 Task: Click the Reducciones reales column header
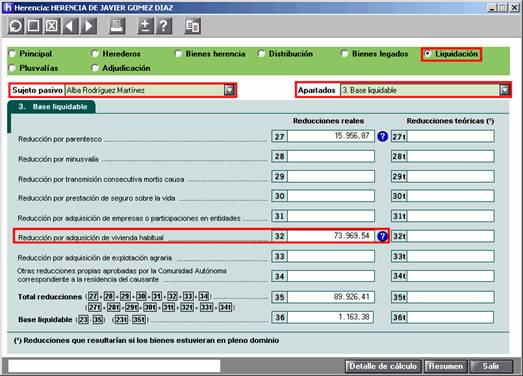tap(328, 121)
